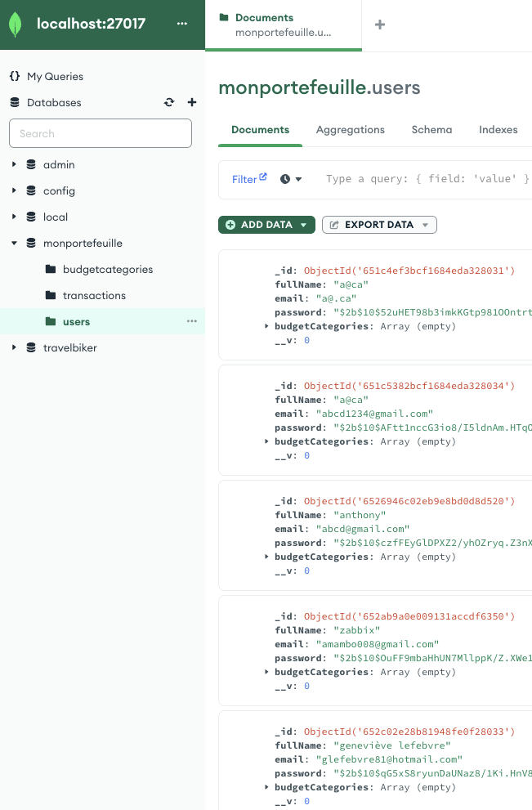Focus the database search field
This screenshot has width=532, height=810.
pyautogui.click(x=101, y=133)
